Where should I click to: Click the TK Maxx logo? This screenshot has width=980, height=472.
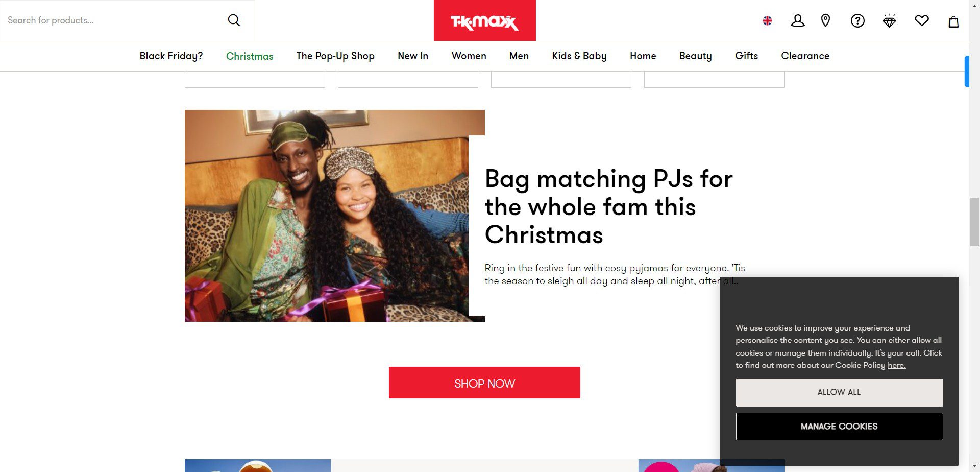pos(484,20)
